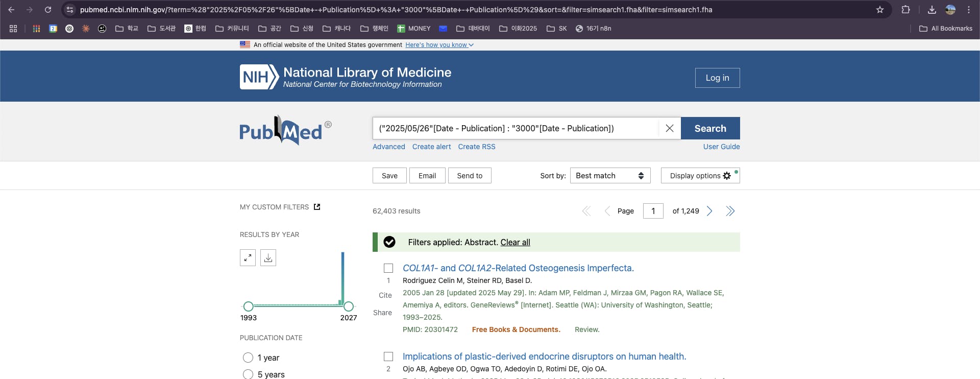Open the Send to menu
The width and height of the screenshot is (980, 379).
tap(470, 176)
